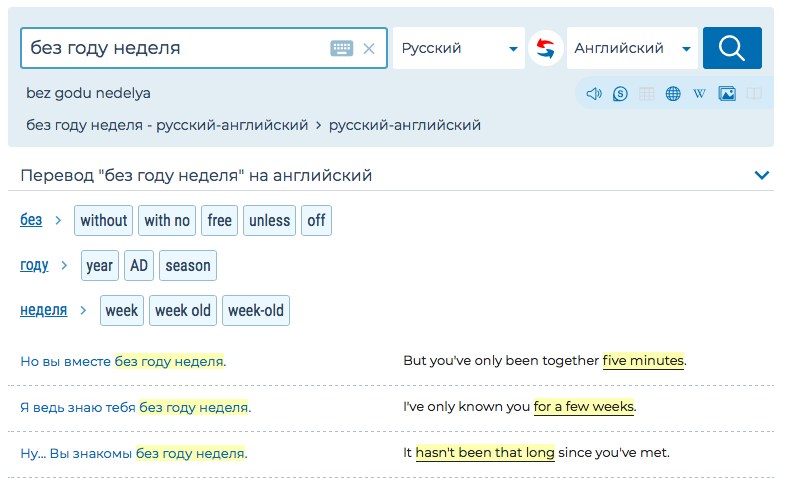This screenshot has height=478, width=787.
Task: Click the highlighted 'for a few weeks' translation
Action: point(584,406)
